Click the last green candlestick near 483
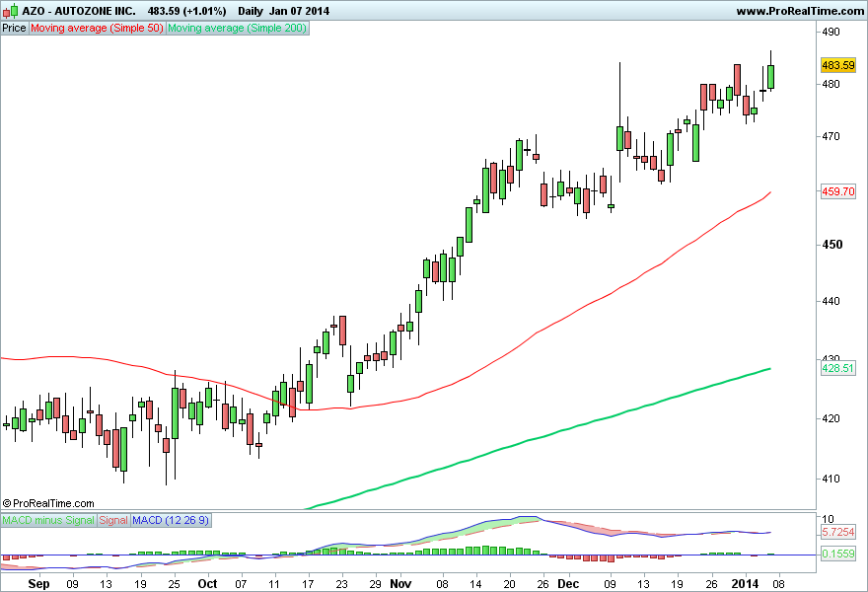 tap(770, 76)
